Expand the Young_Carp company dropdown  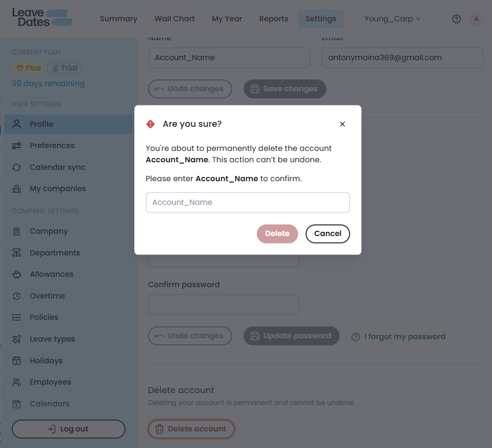[x=392, y=19]
